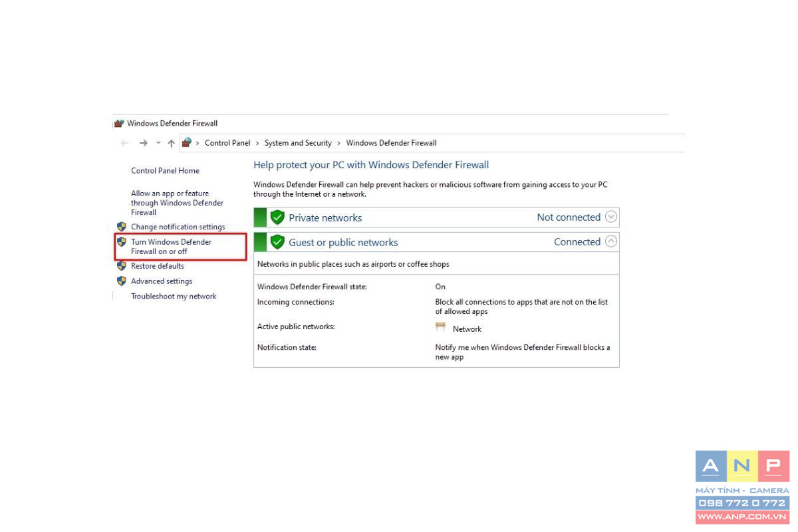Click the Windows Defender Firewall title bar icon

click(119, 123)
